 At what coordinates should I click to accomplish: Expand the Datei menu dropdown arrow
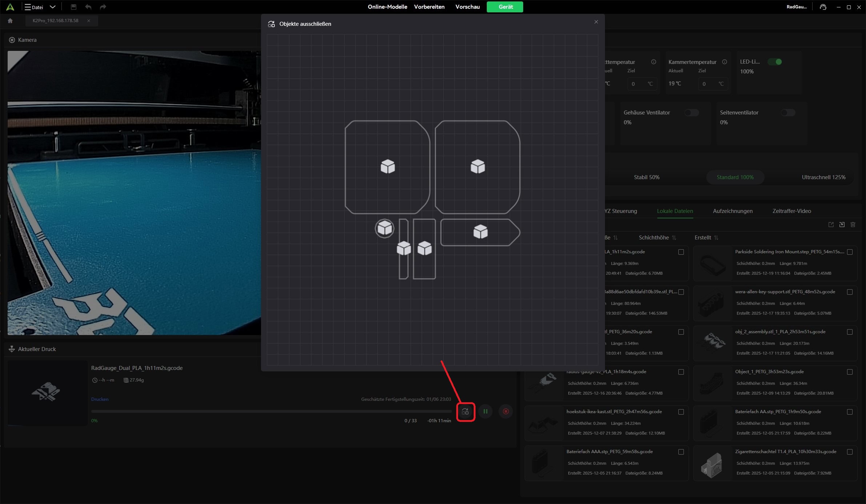pos(53,7)
